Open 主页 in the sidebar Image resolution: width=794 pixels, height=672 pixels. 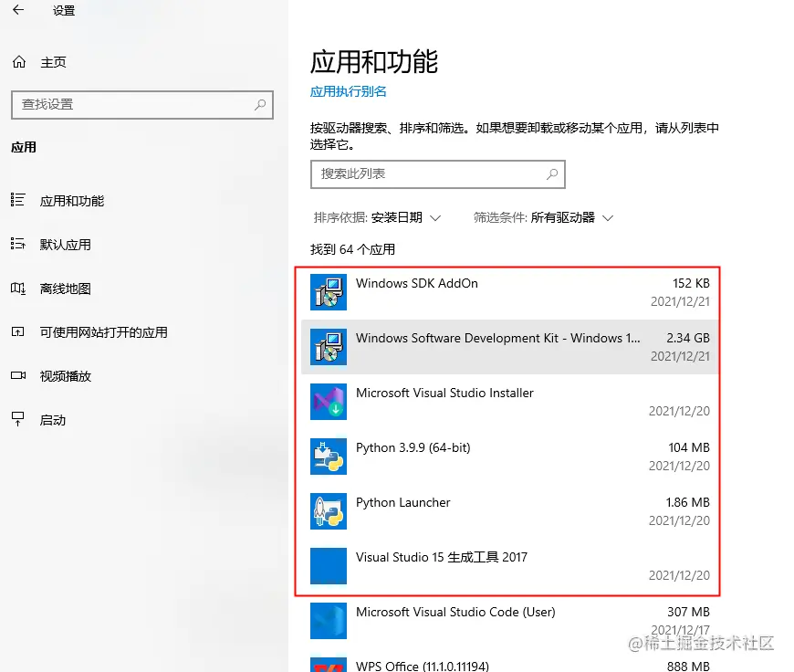pyautogui.click(x=53, y=62)
